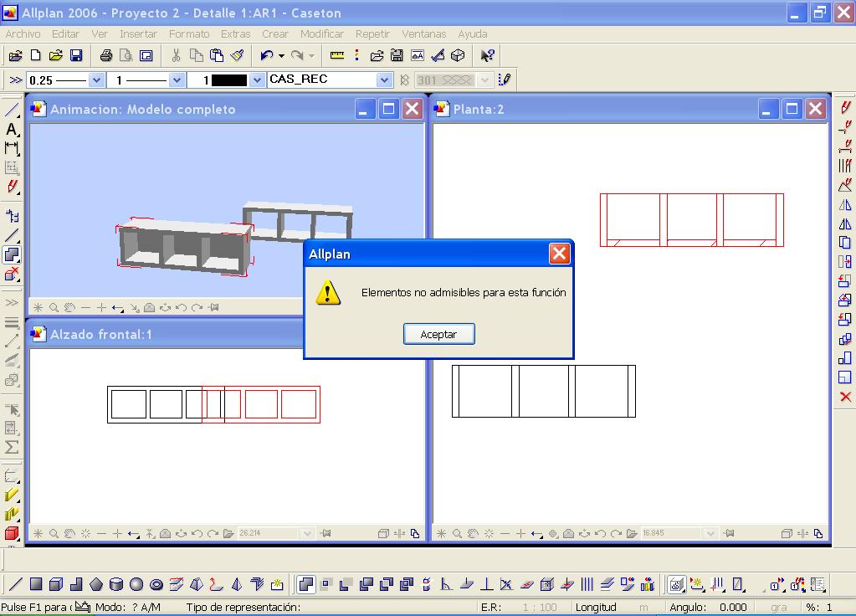Open the Crear menu
Image resolution: width=856 pixels, height=616 pixels.
pos(275,33)
